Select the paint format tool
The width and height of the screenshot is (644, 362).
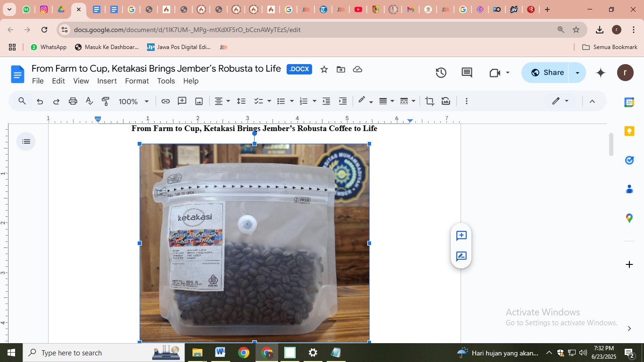click(106, 101)
